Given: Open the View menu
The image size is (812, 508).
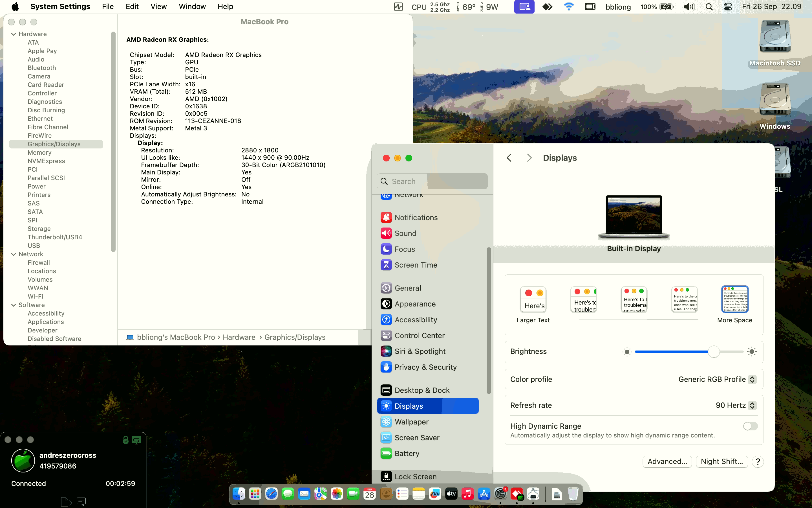Looking at the screenshot, I should coord(159,7).
